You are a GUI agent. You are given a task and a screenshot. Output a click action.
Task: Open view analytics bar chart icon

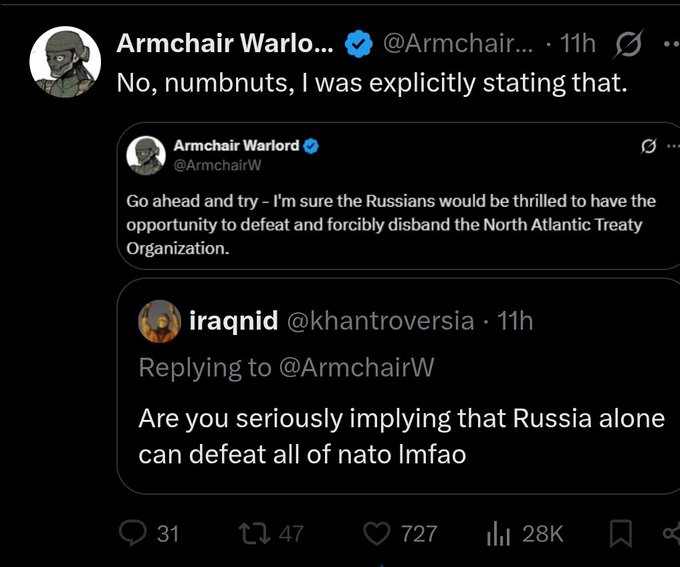tap(498, 533)
